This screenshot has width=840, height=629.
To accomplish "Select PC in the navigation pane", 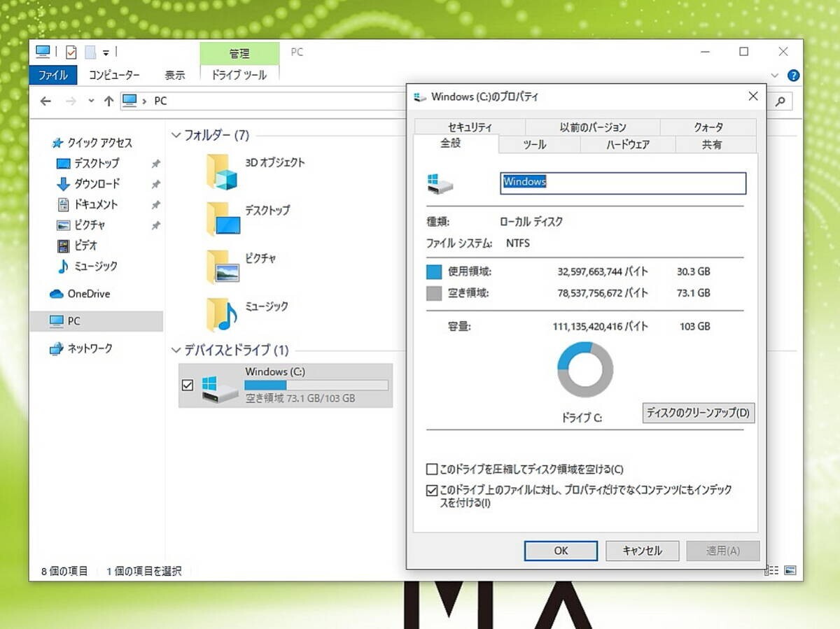I will pyautogui.click(x=97, y=321).
